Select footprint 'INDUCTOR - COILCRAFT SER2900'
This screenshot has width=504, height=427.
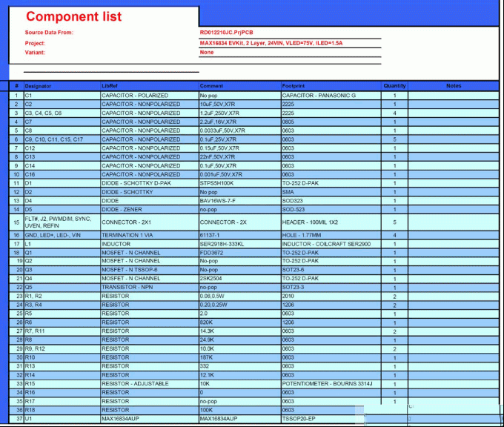pos(331,244)
